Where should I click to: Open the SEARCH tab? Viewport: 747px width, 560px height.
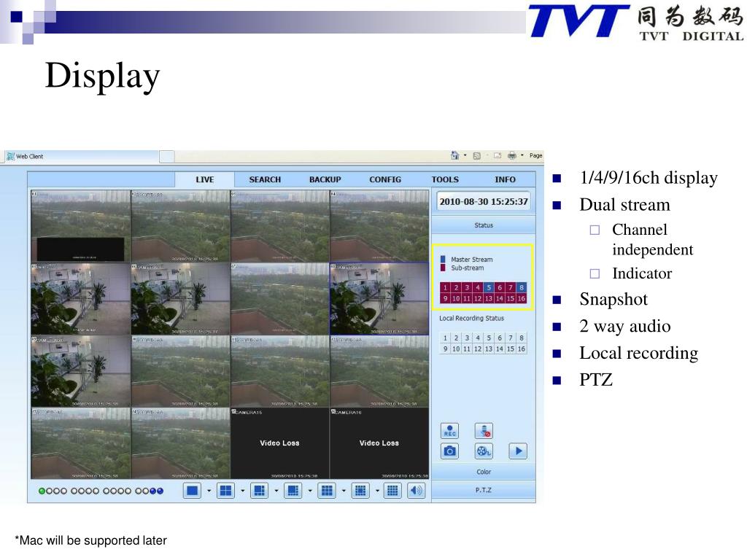265,179
